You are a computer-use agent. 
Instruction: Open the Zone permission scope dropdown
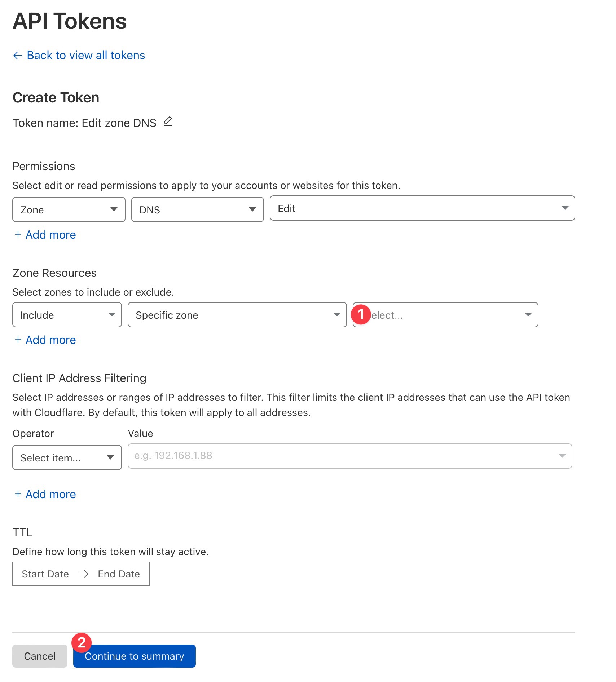tap(69, 209)
